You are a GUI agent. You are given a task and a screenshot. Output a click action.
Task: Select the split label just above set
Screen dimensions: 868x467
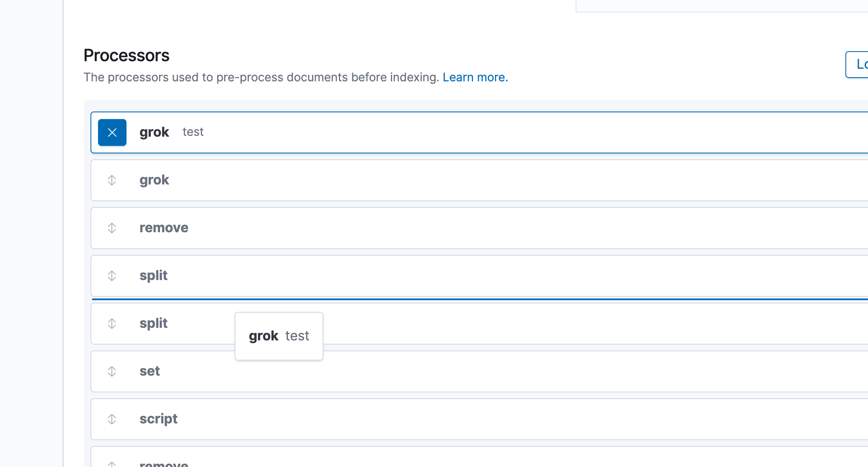[153, 324]
